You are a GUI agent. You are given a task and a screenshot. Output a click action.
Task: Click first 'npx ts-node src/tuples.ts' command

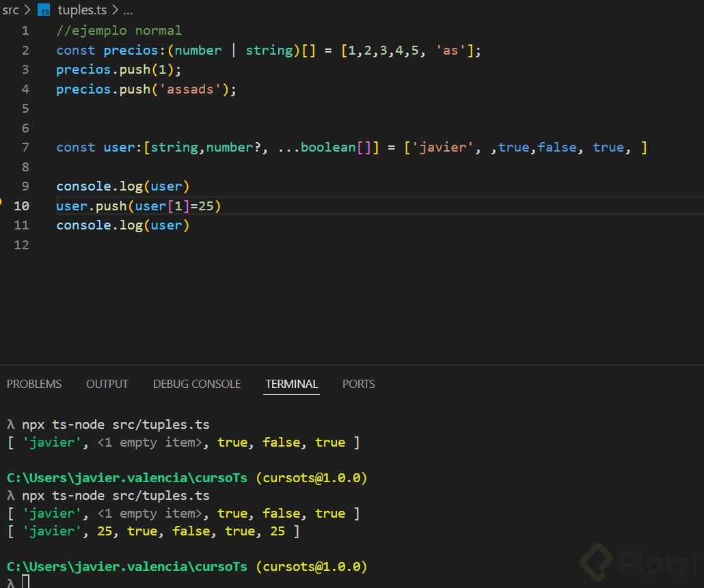pyautogui.click(x=116, y=425)
